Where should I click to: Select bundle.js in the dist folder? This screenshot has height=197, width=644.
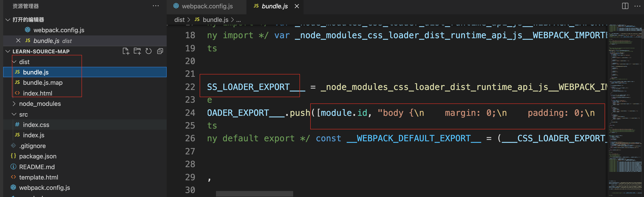coord(85,72)
